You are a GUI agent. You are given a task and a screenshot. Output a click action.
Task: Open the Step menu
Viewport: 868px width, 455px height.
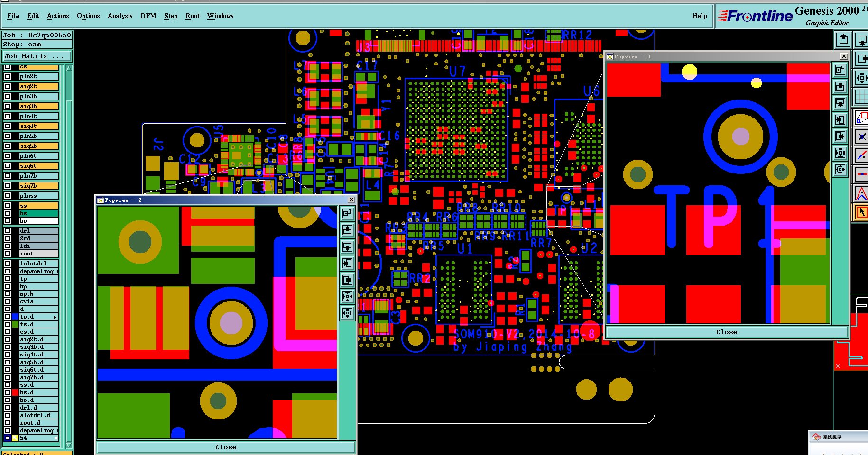[x=171, y=16]
